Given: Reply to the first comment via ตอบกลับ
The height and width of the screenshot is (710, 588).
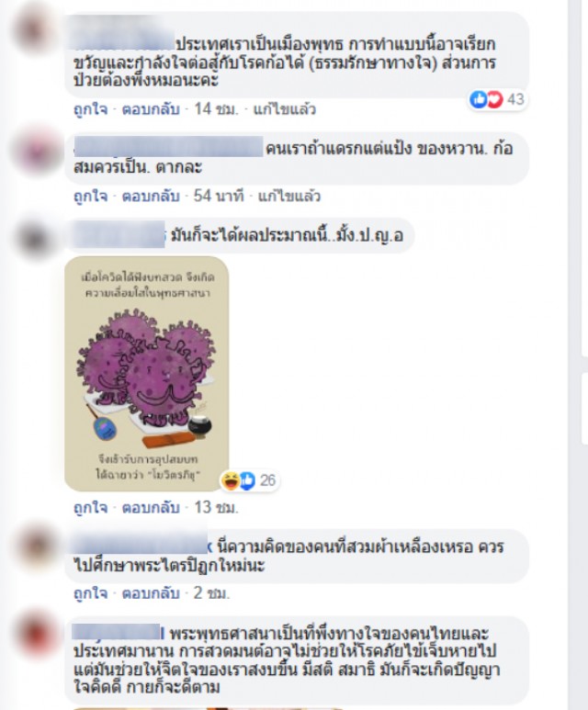Looking at the screenshot, I should click(151, 109).
